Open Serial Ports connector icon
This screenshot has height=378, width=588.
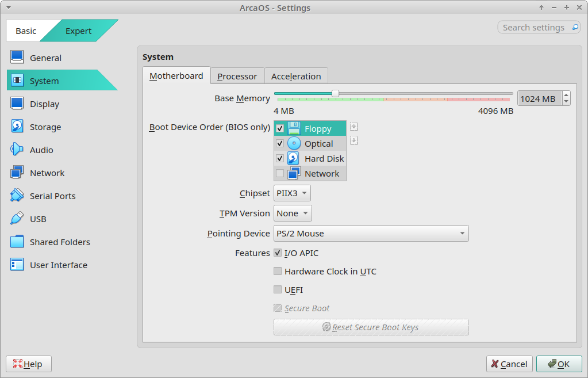click(x=17, y=196)
